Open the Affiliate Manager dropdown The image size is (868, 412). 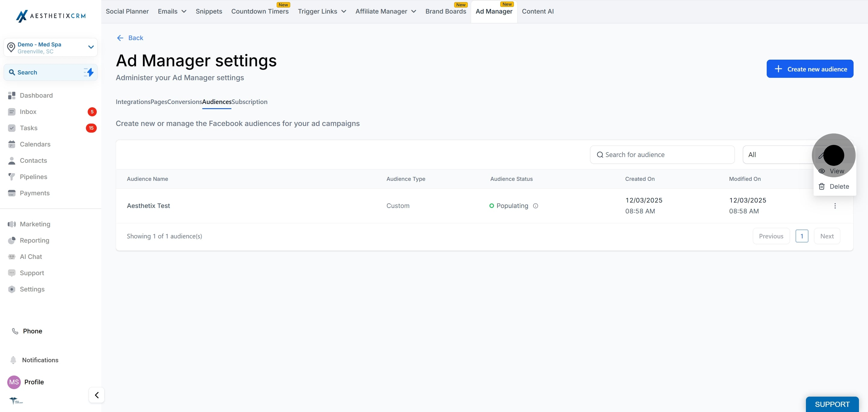click(x=385, y=11)
